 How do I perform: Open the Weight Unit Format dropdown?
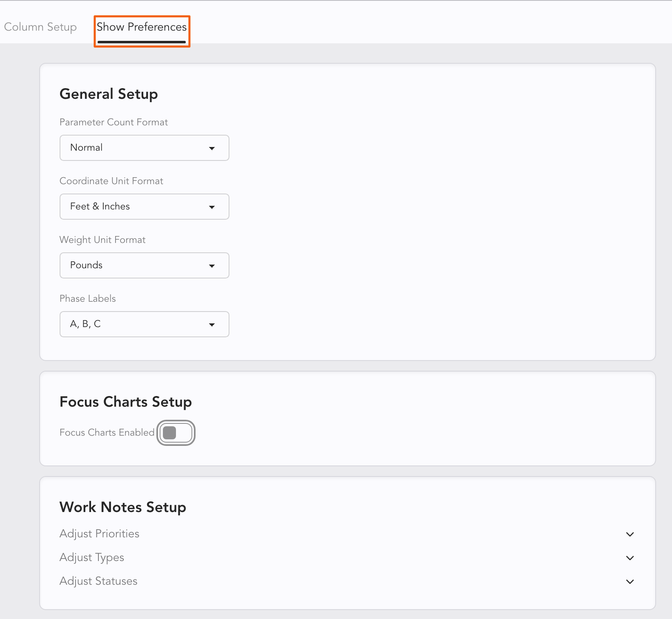click(144, 265)
